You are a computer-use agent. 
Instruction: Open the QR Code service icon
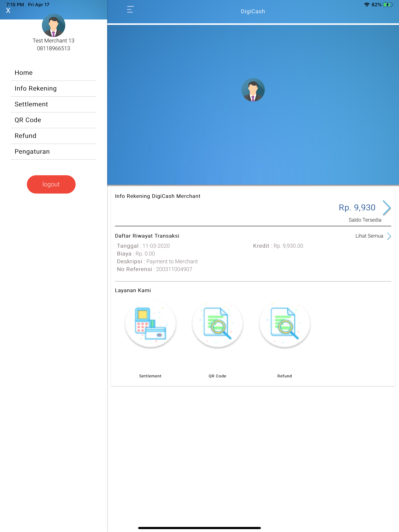coord(218,323)
